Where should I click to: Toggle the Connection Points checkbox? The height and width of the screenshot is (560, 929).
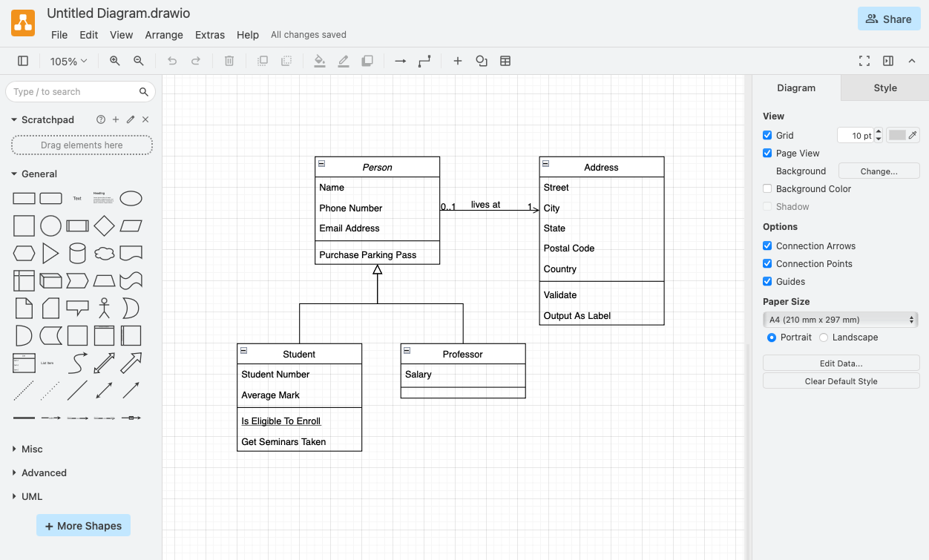coord(767,263)
